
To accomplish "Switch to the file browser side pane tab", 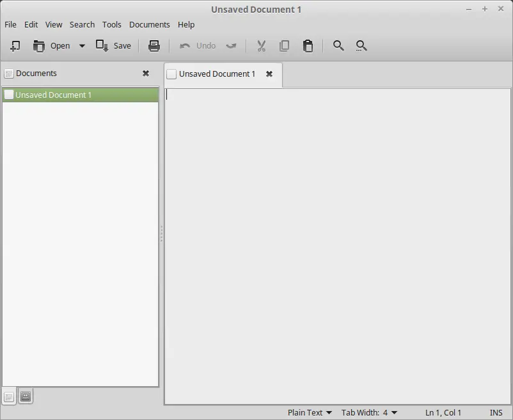I will point(26,396).
